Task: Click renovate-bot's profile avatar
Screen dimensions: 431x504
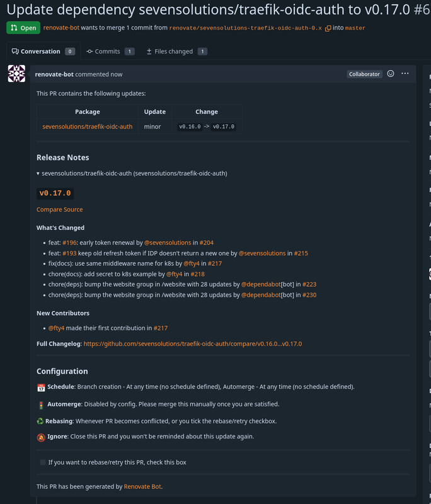Action: point(18,74)
